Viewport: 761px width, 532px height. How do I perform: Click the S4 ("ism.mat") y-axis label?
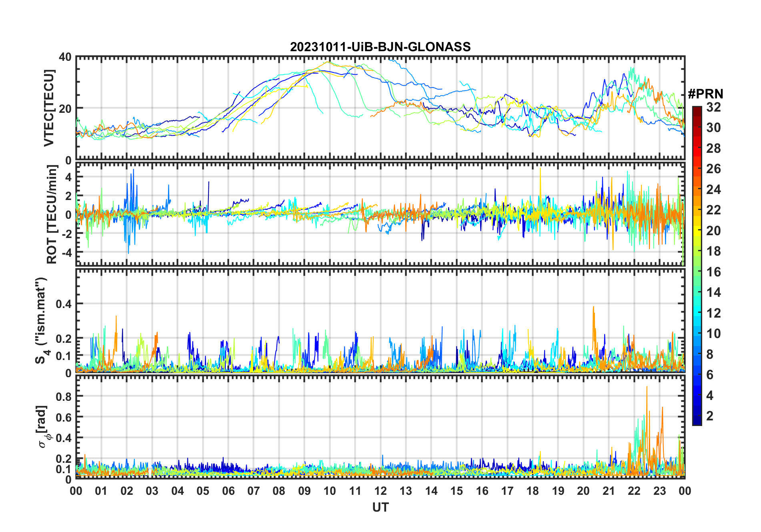point(41,320)
